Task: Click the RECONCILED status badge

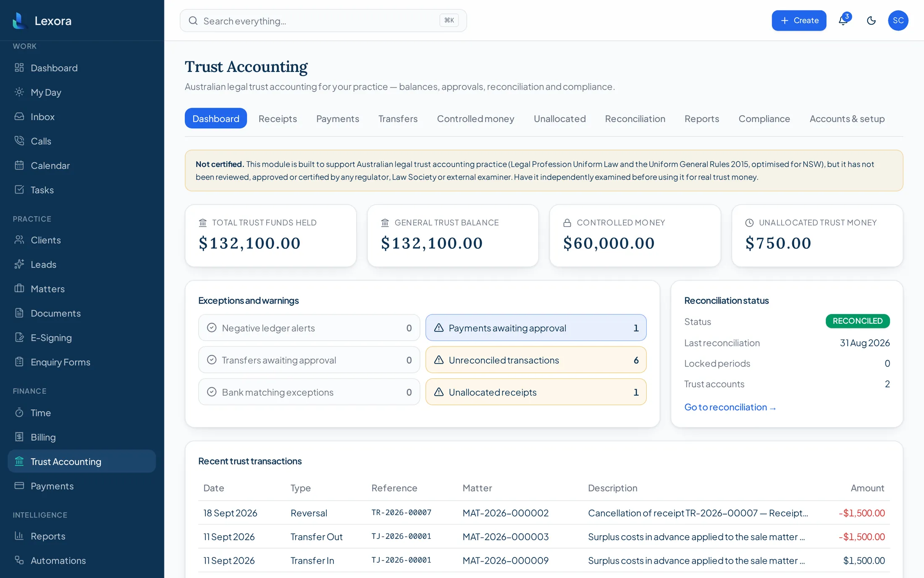Action: (858, 321)
